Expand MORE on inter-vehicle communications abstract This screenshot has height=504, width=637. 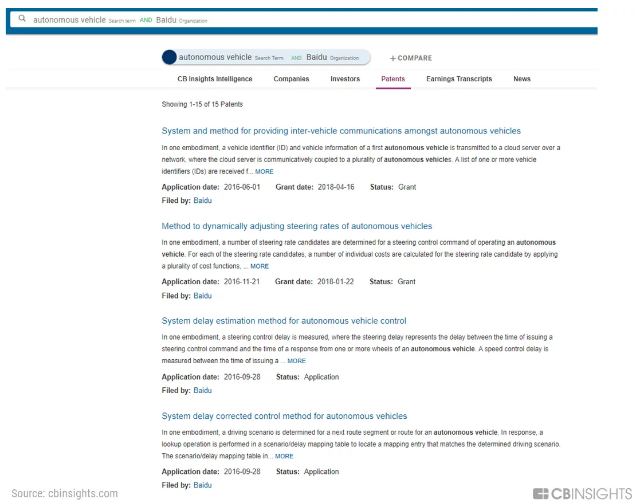click(264, 171)
